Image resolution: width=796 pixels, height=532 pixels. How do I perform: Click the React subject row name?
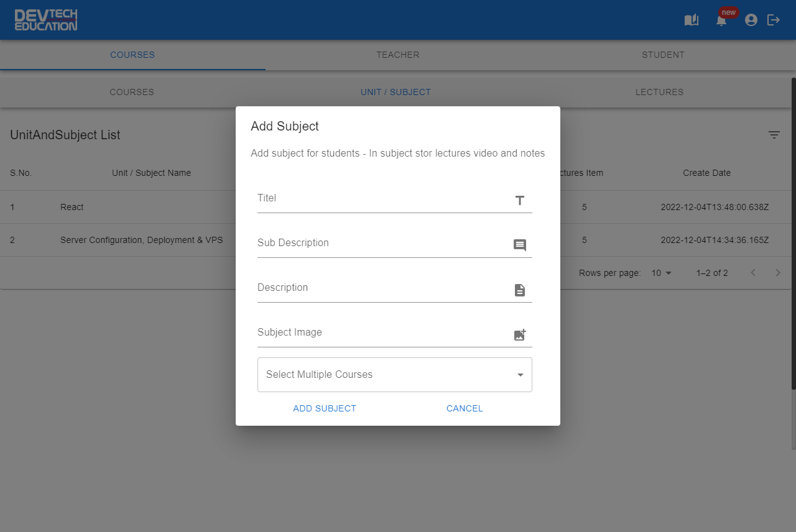click(72, 207)
